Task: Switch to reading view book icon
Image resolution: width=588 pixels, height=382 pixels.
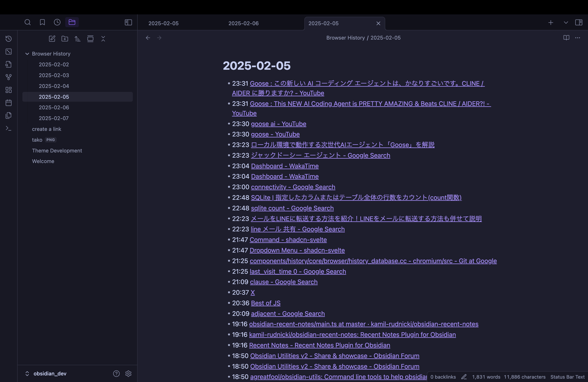Action: point(566,38)
